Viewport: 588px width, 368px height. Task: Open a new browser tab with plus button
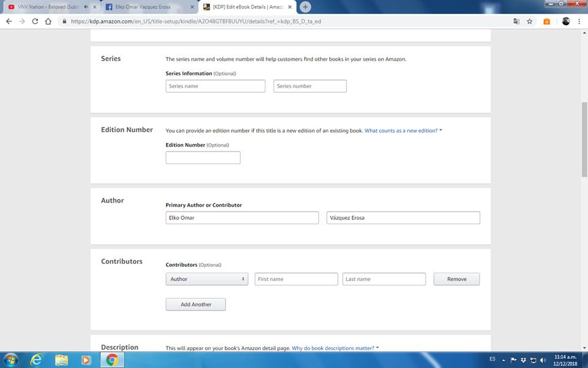[x=305, y=7]
